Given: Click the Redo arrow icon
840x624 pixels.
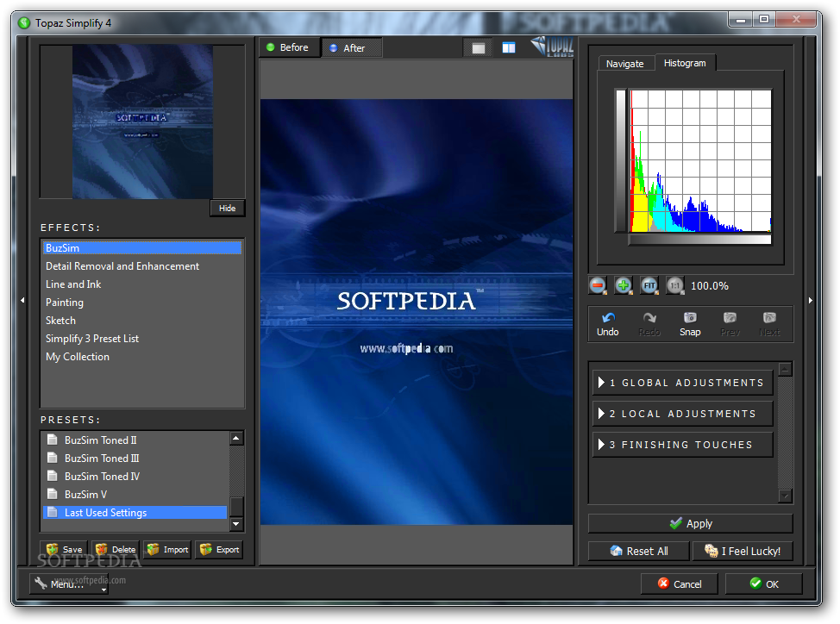Looking at the screenshot, I should pyautogui.click(x=649, y=324).
